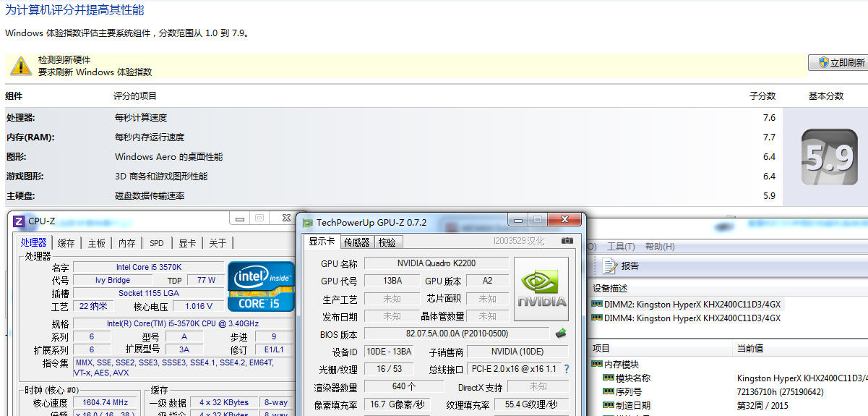Click the icon beside 制造日期 row
Viewport: 868px width, 416px height.
[x=609, y=405]
